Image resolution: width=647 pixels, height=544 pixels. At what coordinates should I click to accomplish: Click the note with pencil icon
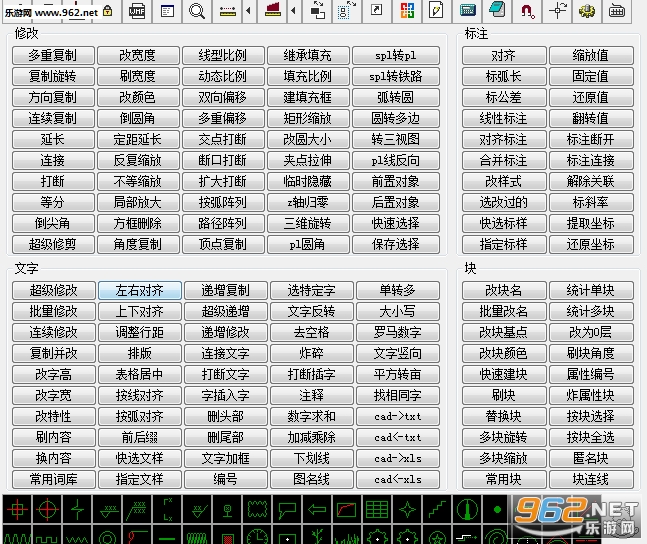[x=436, y=11]
